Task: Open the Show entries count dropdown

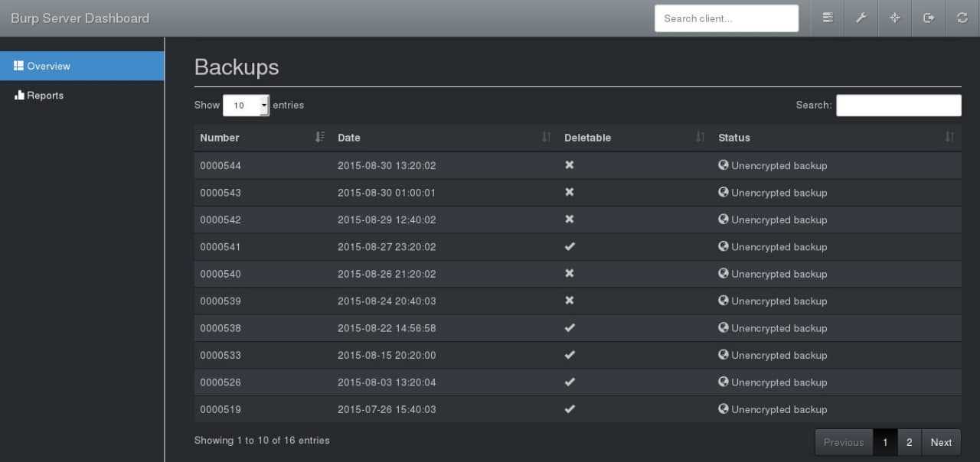Action: (246, 106)
